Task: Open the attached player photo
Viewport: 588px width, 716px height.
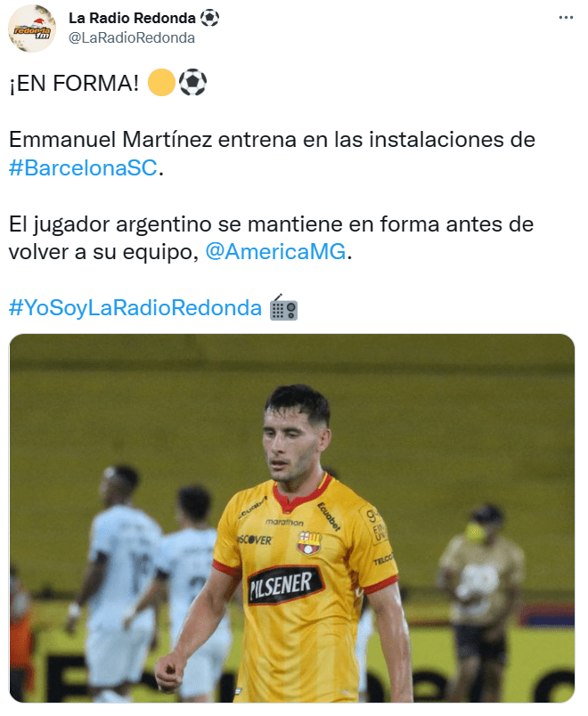Action: 292,517
